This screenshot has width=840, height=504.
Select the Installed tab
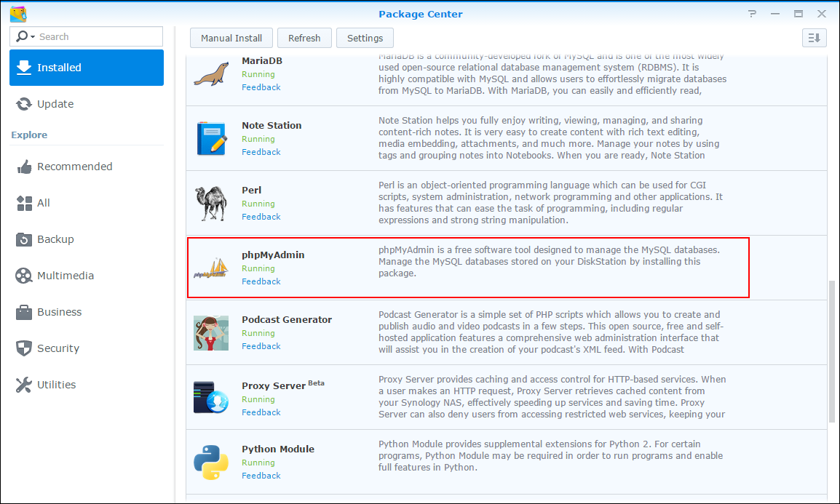[87, 68]
